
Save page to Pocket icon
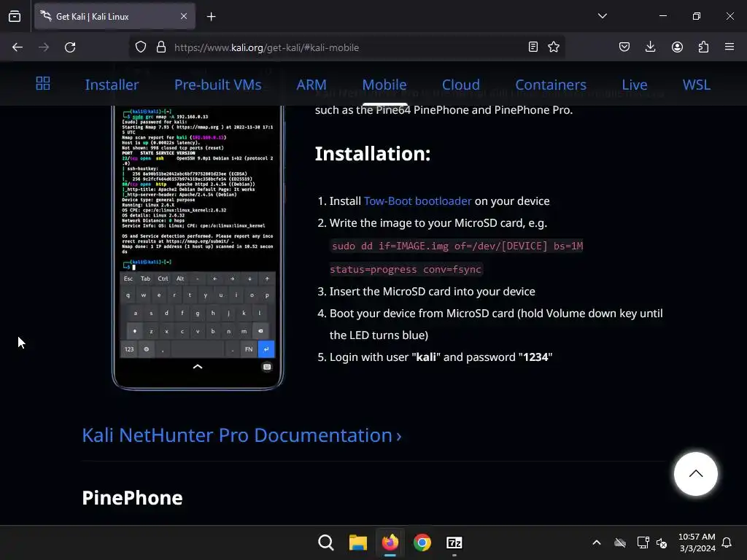(624, 47)
